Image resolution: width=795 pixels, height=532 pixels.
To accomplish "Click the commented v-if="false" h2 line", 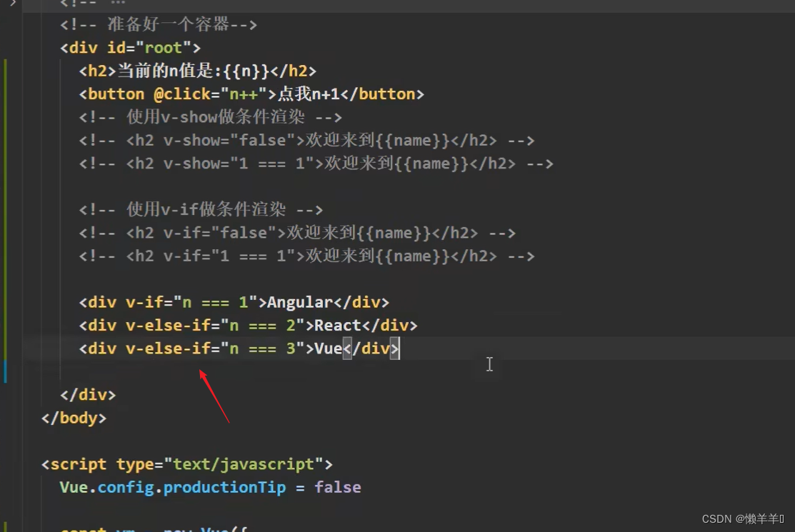I will coord(297,233).
